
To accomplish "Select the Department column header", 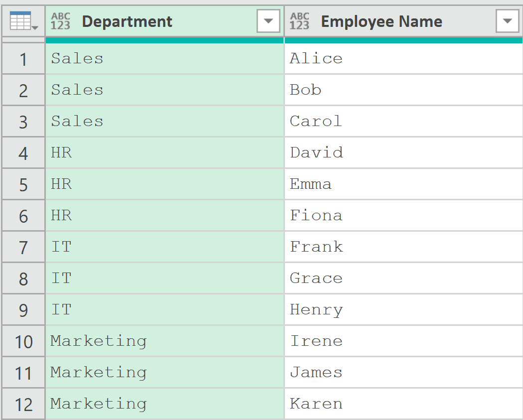I will [149, 20].
